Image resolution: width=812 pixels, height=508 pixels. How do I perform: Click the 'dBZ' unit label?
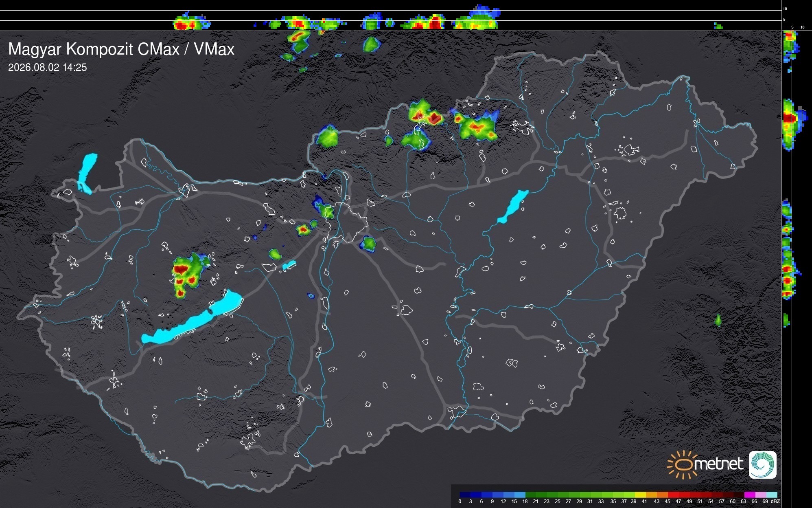(x=775, y=501)
